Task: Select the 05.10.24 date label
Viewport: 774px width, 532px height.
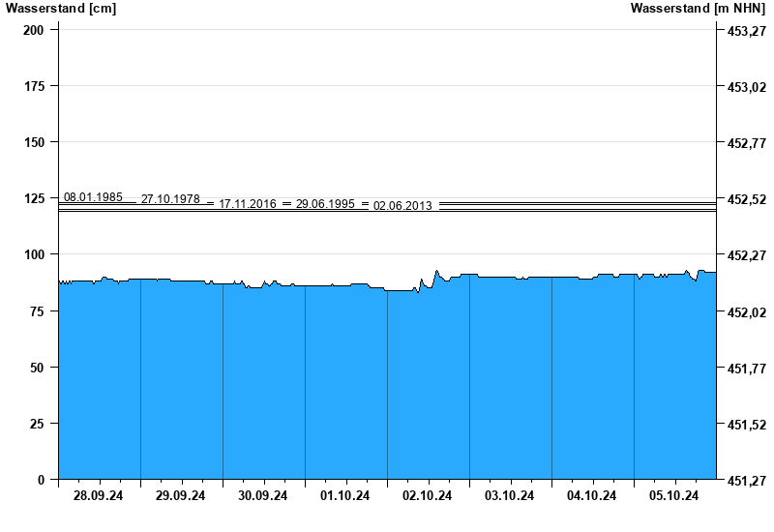Action: [674, 496]
